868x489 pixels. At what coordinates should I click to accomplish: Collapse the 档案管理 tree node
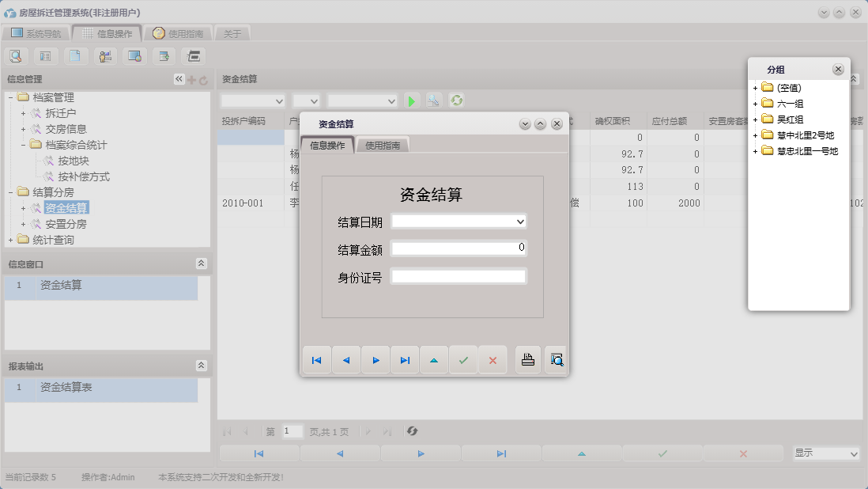(10, 97)
